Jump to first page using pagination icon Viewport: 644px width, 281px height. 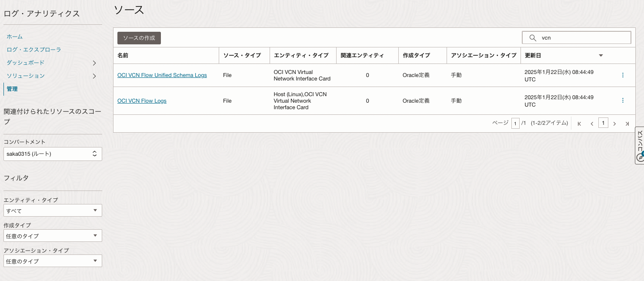point(579,124)
